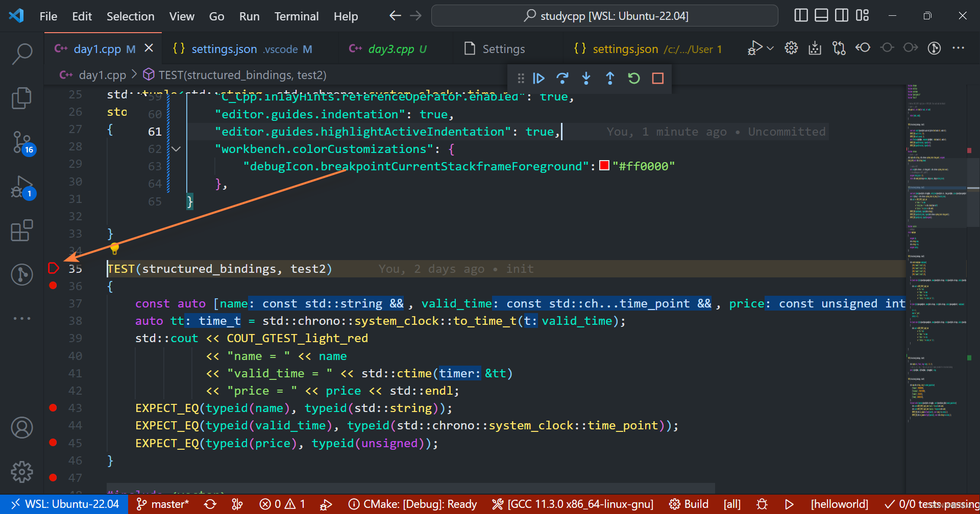Open the lightbulb code actions

114,249
